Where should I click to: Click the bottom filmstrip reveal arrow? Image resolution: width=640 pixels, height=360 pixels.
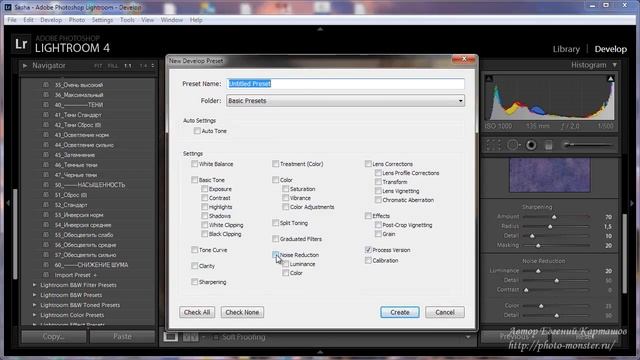320,351
